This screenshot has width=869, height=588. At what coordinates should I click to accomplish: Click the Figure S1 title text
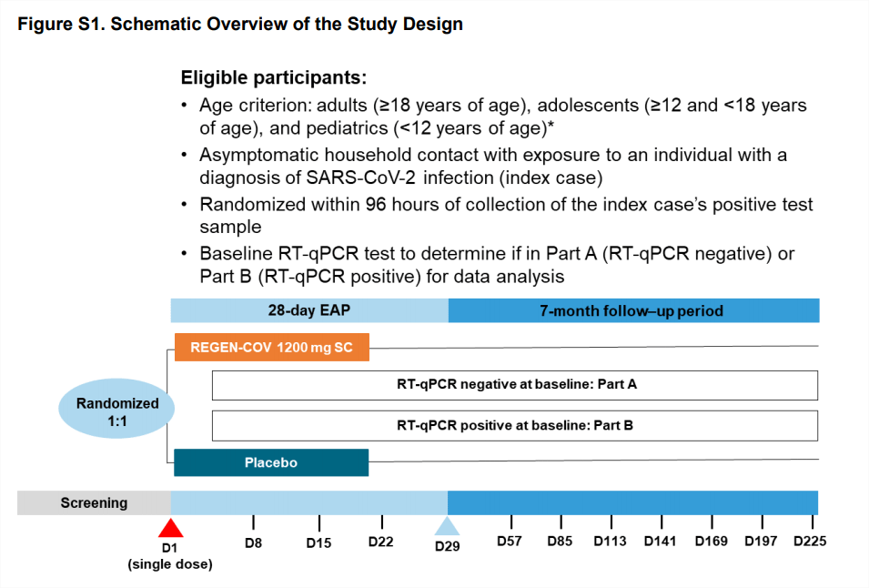[240, 25]
